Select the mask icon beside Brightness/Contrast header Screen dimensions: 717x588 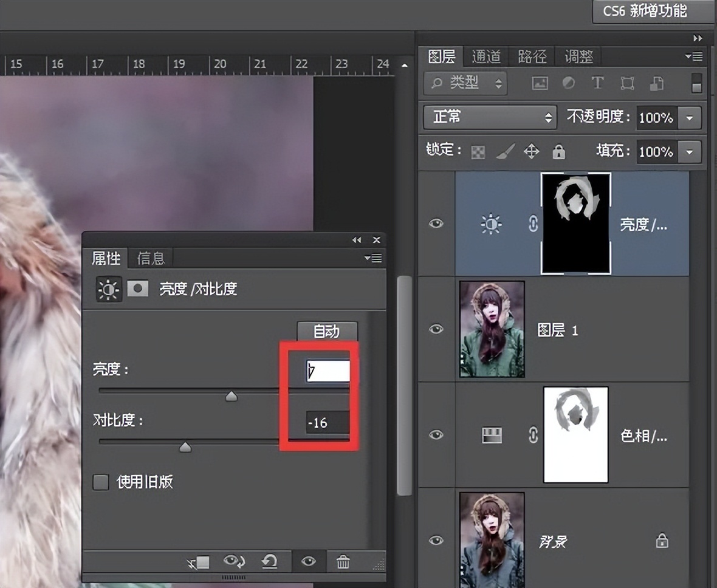(137, 289)
